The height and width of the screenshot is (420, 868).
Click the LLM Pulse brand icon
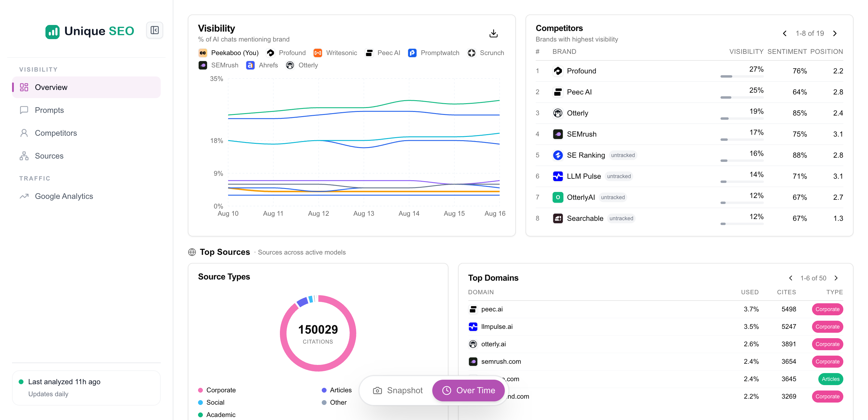[558, 176]
